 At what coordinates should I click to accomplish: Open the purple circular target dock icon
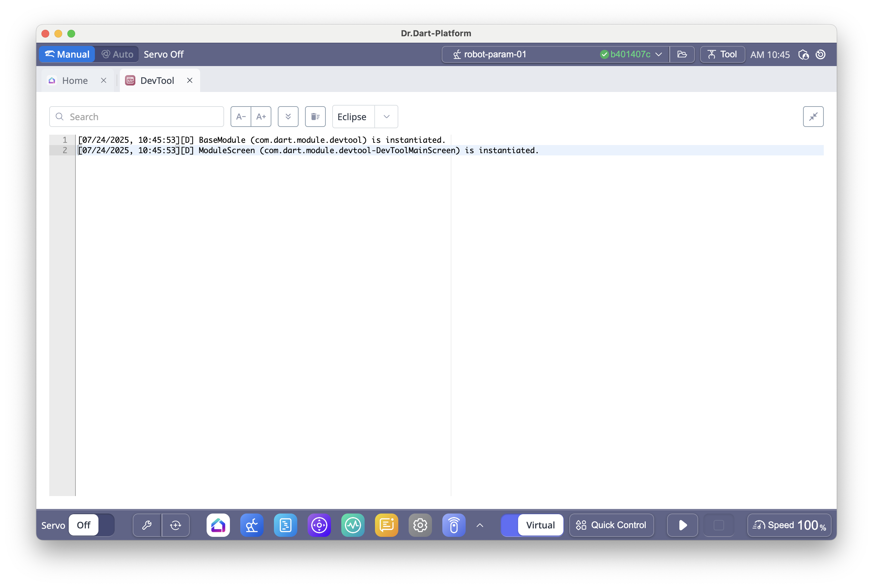[x=319, y=525]
